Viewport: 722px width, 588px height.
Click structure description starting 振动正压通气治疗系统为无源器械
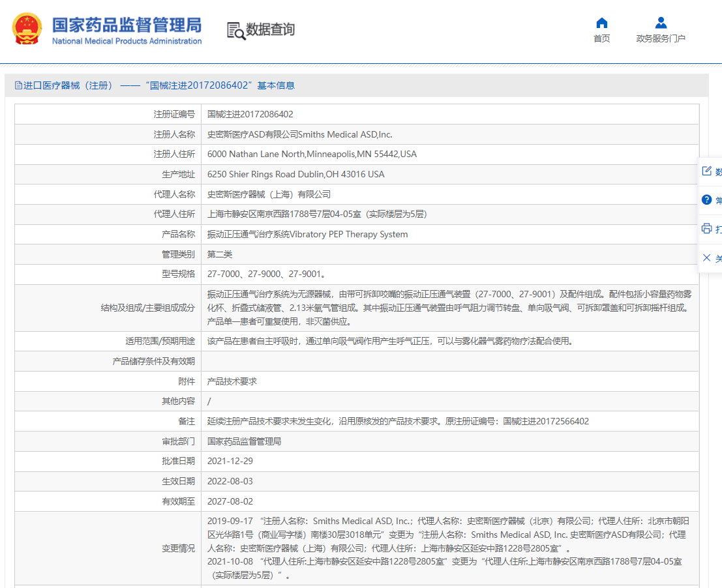click(449, 308)
